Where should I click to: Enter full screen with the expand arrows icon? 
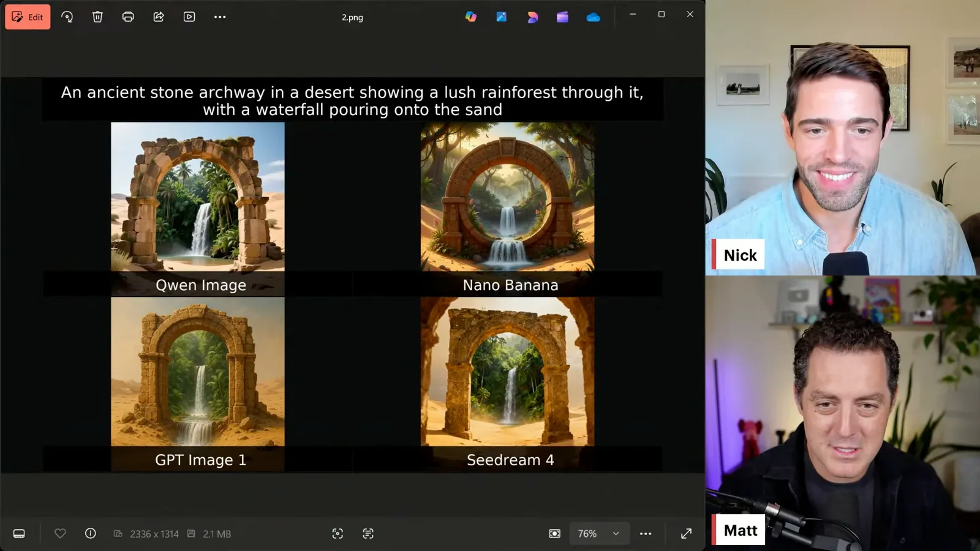point(687,534)
